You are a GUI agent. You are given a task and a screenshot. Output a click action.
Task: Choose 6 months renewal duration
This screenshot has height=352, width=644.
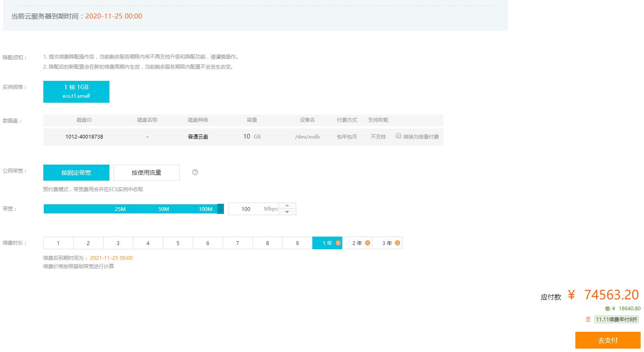208,243
